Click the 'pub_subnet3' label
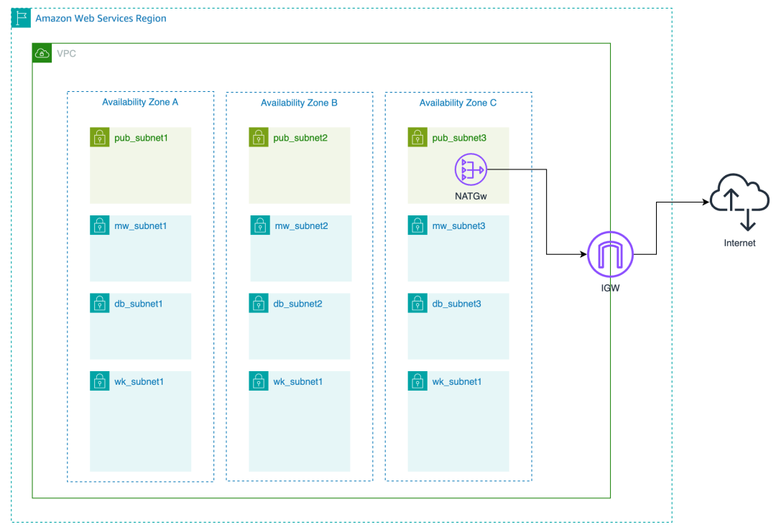Viewport: 776px width, 532px height. click(459, 138)
